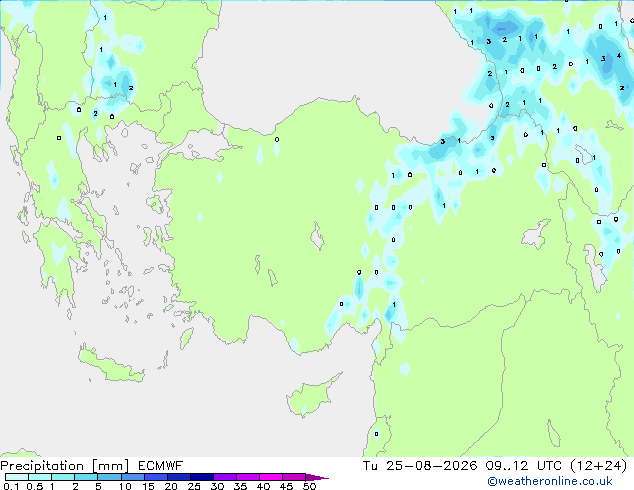Select the 30 mm purple legend swatch
Screen dimensions: 634x490
tap(225, 477)
